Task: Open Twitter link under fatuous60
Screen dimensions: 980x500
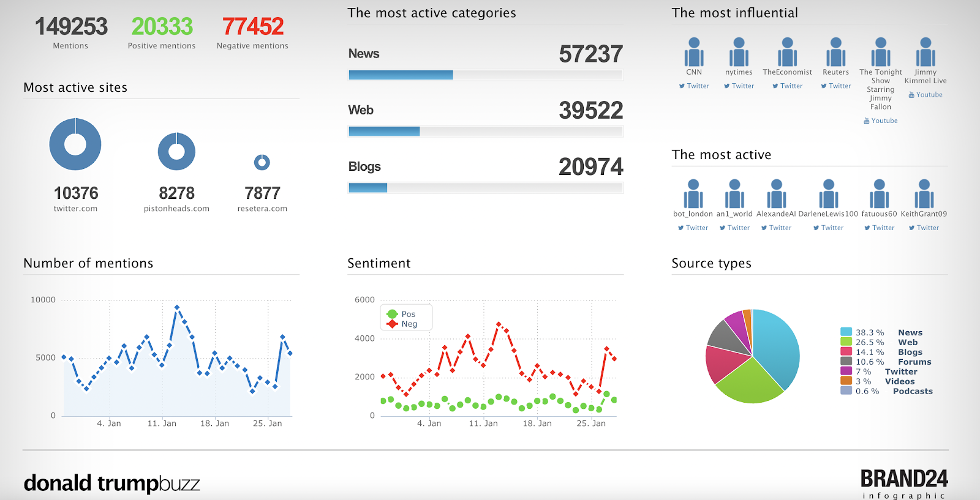Action: point(879,228)
